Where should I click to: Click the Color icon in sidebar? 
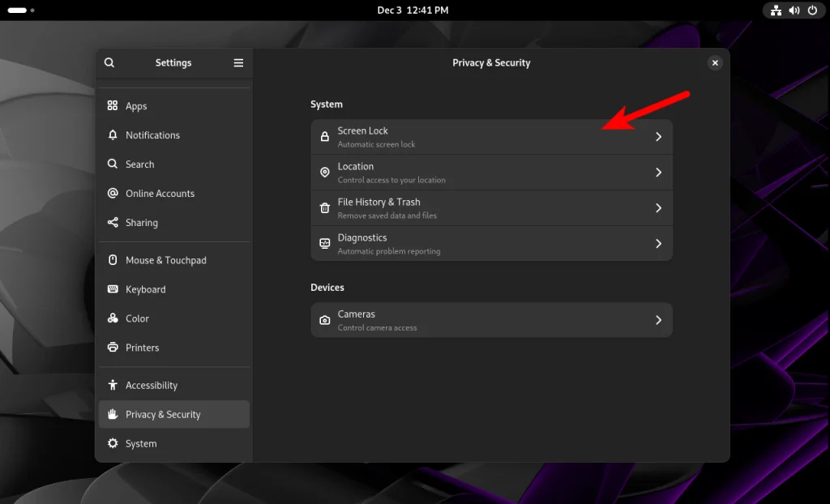pos(112,318)
